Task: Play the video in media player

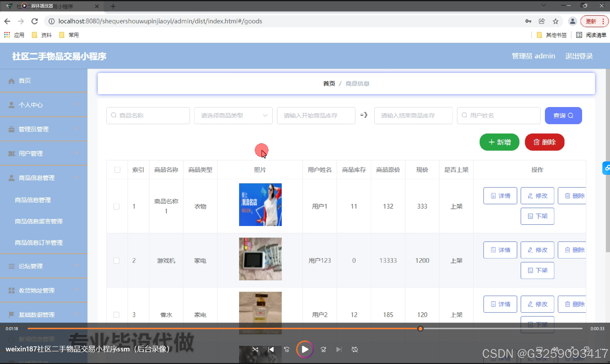Action: pyautogui.click(x=305, y=349)
